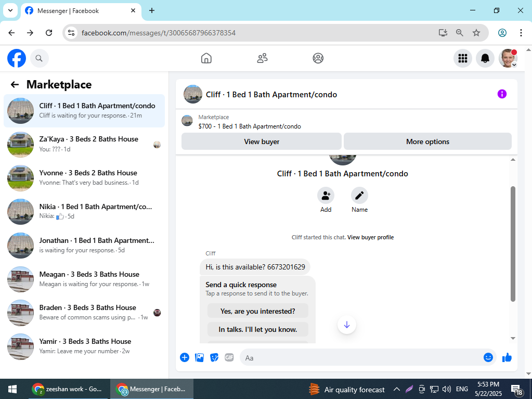Image resolution: width=532 pixels, height=399 pixels.
Task: View site information icon in address bar
Action: (71, 33)
